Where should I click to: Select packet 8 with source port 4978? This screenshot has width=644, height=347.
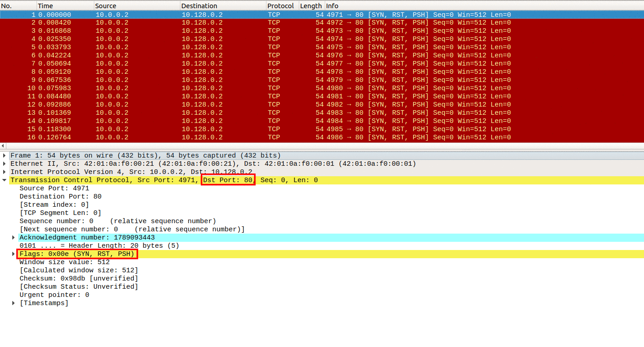pos(322,72)
